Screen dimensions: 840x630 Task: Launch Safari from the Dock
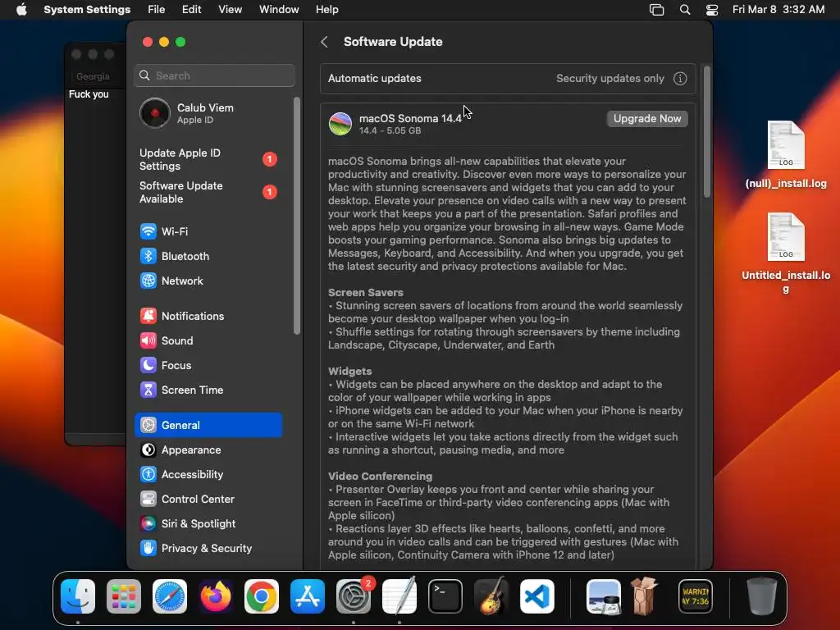[x=170, y=596]
